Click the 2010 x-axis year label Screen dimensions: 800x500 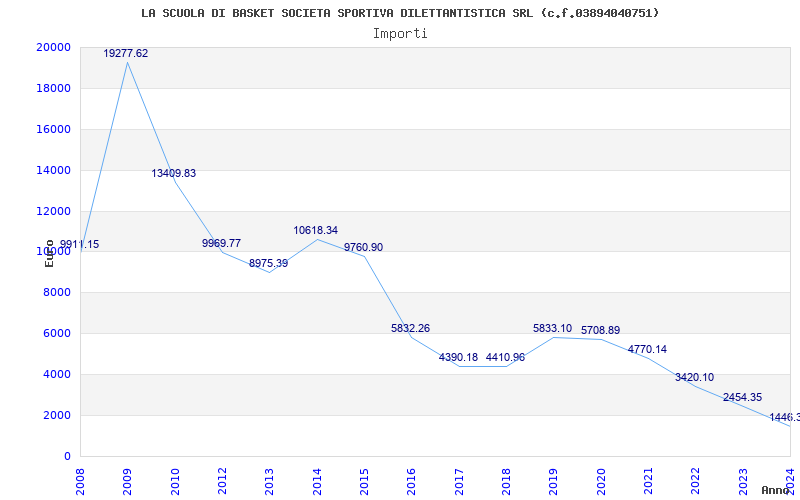pyautogui.click(x=174, y=482)
